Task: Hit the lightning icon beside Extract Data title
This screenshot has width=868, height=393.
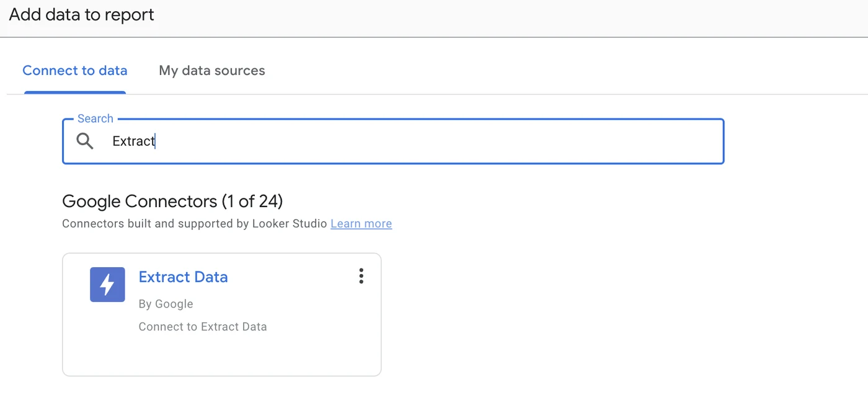Action: pos(107,285)
